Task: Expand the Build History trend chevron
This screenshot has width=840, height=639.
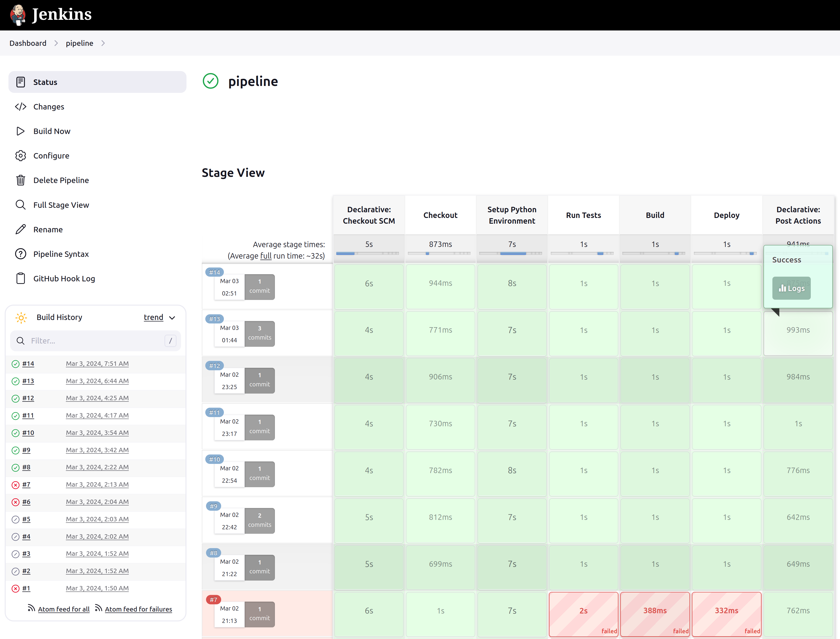Action: (172, 318)
